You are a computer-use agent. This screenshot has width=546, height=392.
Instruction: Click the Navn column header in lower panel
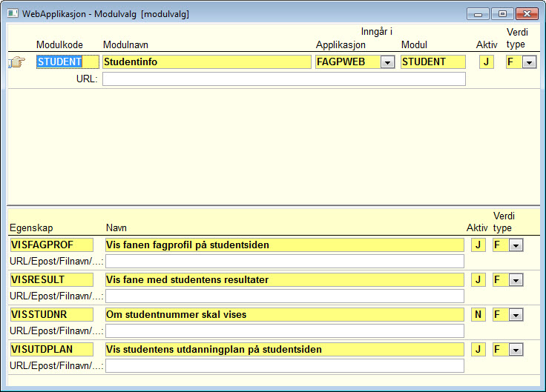[116, 227]
